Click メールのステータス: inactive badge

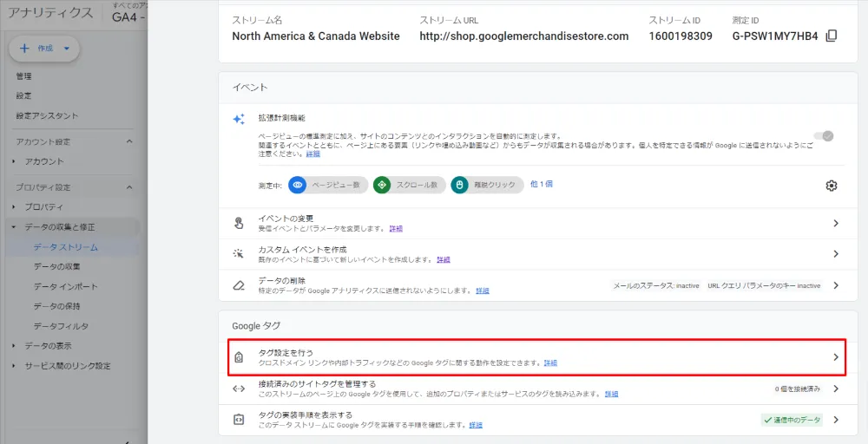pyautogui.click(x=656, y=286)
